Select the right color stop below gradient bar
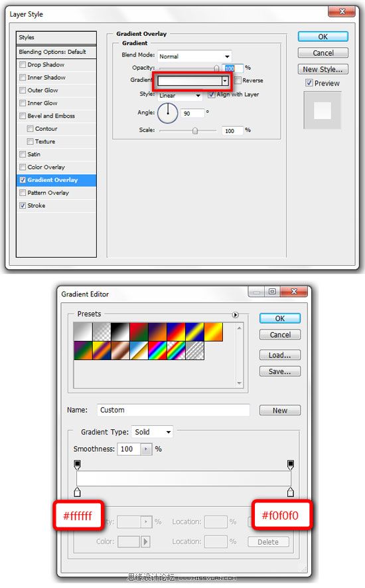This screenshot has height=588, width=365. pos(291,492)
